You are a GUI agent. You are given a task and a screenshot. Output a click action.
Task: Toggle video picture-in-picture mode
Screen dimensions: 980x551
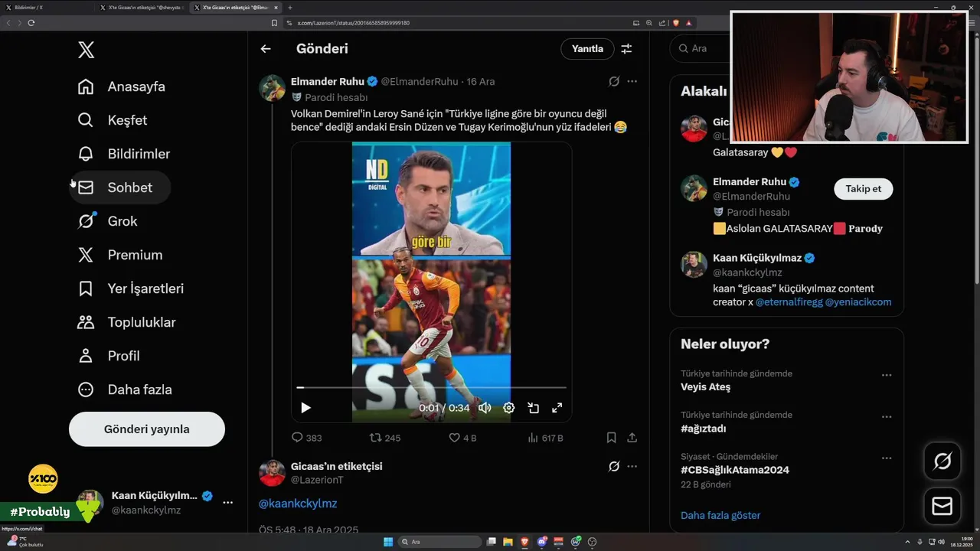pos(533,408)
